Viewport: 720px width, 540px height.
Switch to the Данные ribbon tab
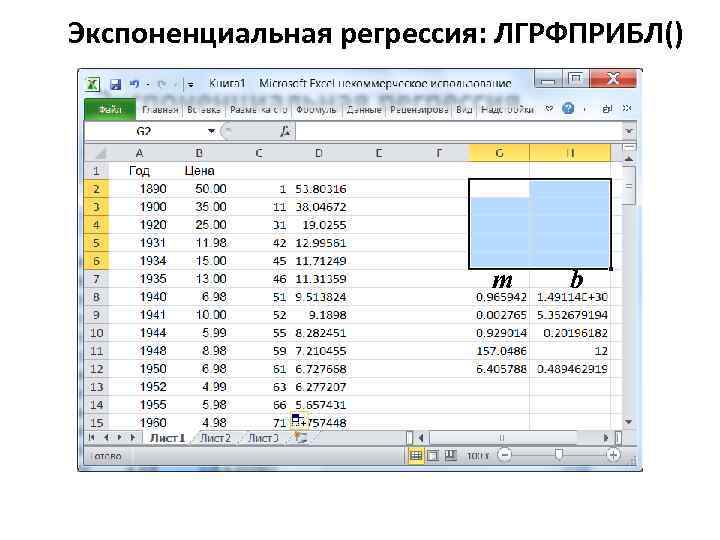click(x=364, y=110)
